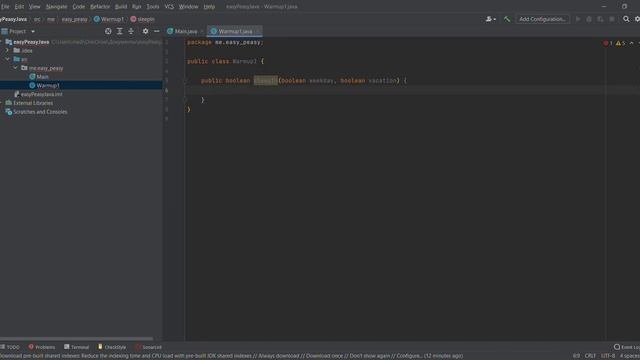Open the File menu

click(x=5, y=7)
